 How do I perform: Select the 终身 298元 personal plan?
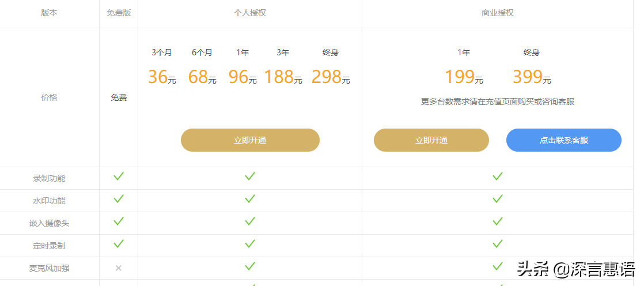(331, 66)
